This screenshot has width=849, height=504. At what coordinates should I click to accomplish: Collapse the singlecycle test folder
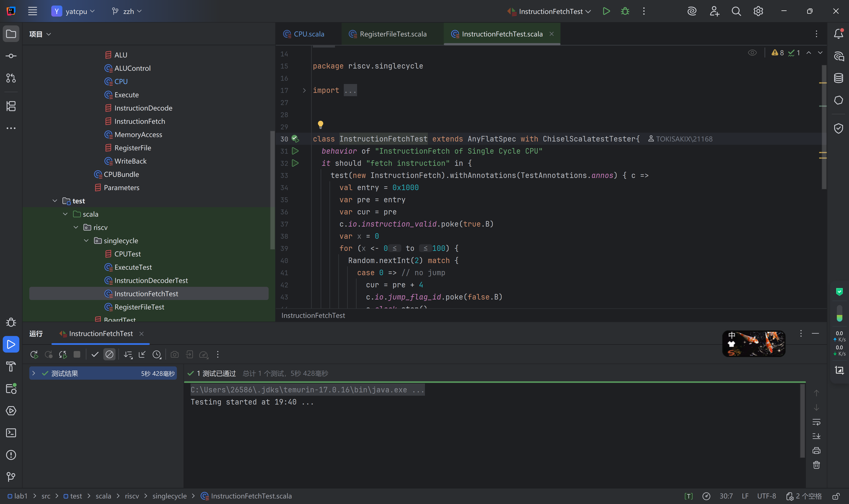pos(86,241)
